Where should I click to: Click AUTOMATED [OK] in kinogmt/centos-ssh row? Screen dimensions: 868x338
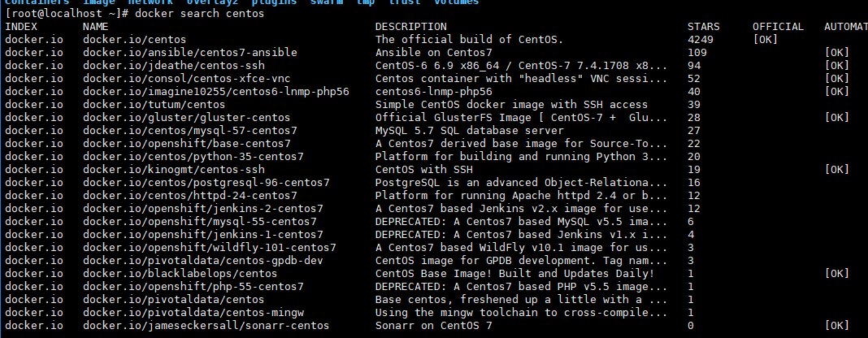pyautogui.click(x=836, y=169)
